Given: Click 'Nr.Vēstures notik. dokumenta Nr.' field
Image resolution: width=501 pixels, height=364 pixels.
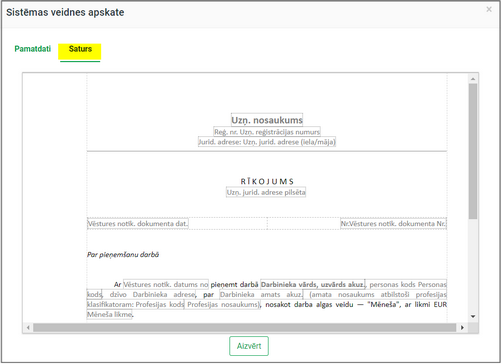Looking at the screenshot, I should 393,224.
